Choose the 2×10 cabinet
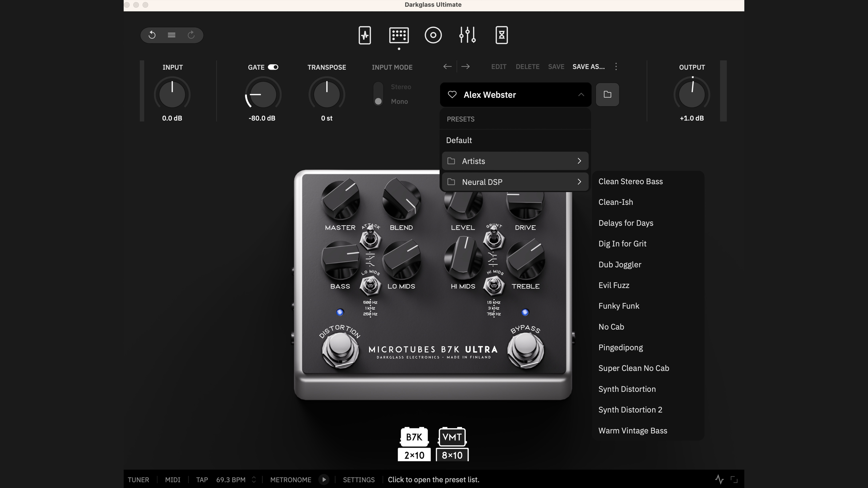Screen dimensions: 868x488 pos(414,455)
